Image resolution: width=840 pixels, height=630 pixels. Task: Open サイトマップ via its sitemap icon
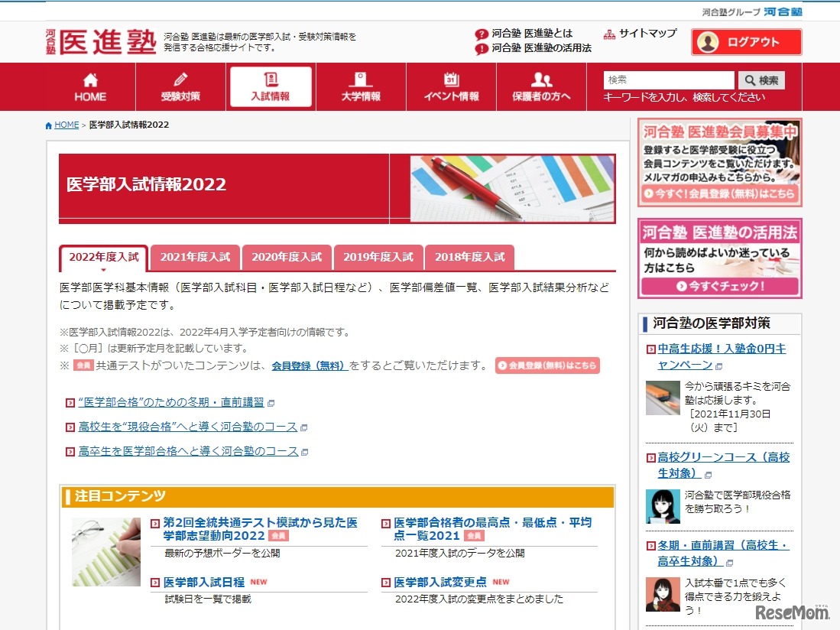609,34
